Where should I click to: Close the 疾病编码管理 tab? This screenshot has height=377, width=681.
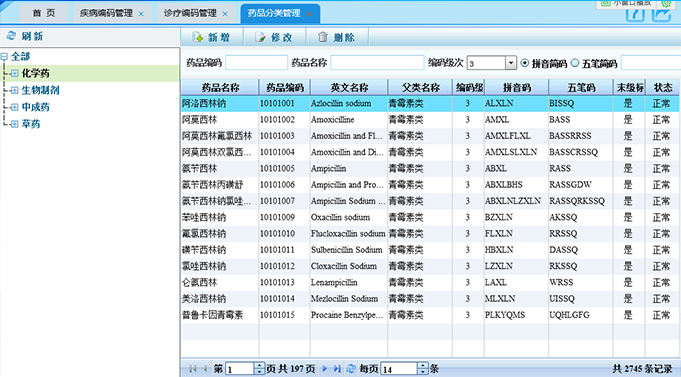tap(141, 14)
